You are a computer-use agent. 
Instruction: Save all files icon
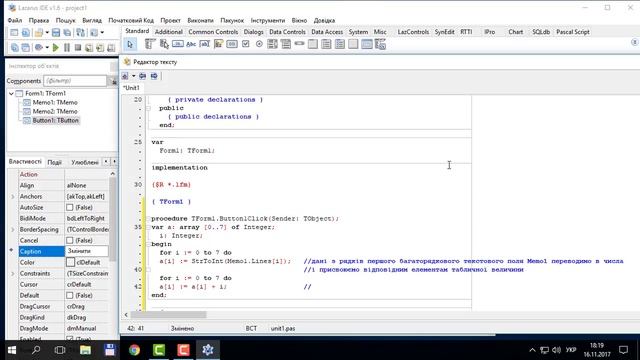pyautogui.click(x=67, y=33)
